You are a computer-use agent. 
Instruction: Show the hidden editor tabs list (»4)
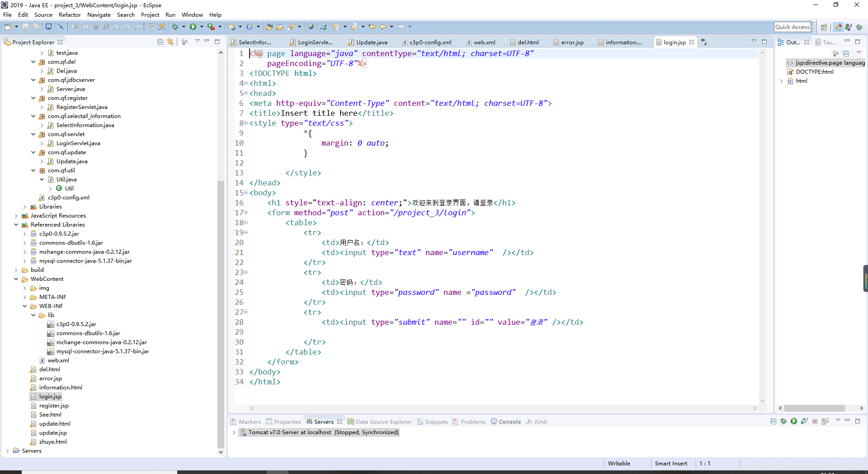pyautogui.click(x=704, y=42)
